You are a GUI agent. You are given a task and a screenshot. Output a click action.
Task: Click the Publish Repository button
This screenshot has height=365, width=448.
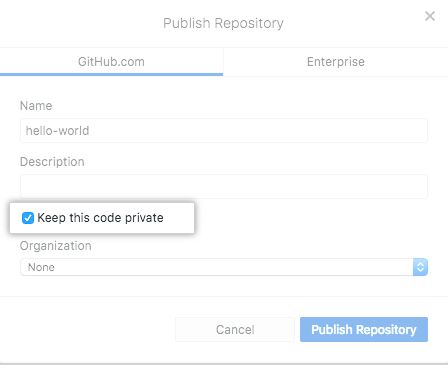364,330
